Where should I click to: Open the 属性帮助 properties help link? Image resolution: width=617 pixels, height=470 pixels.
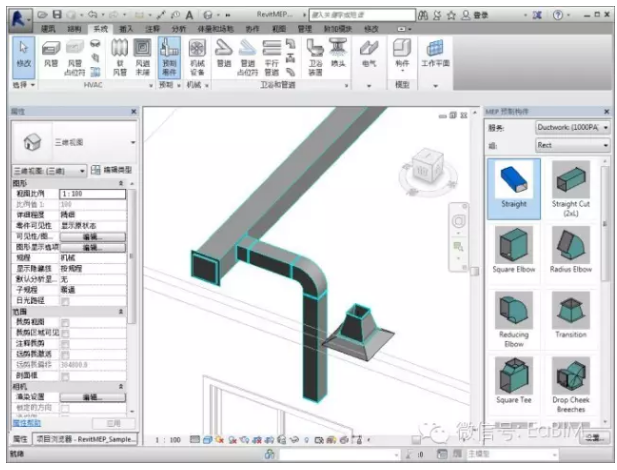(27, 423)
